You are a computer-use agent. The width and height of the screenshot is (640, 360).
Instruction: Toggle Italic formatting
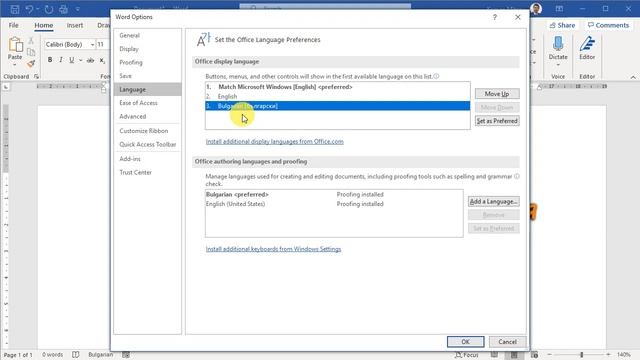[61, 60]
